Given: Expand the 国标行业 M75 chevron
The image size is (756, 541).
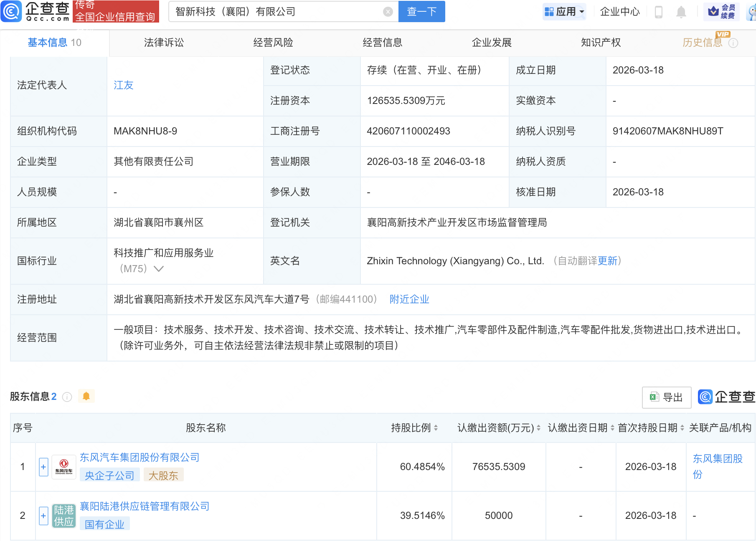Looking at the screenshot, I should point(158,269).
